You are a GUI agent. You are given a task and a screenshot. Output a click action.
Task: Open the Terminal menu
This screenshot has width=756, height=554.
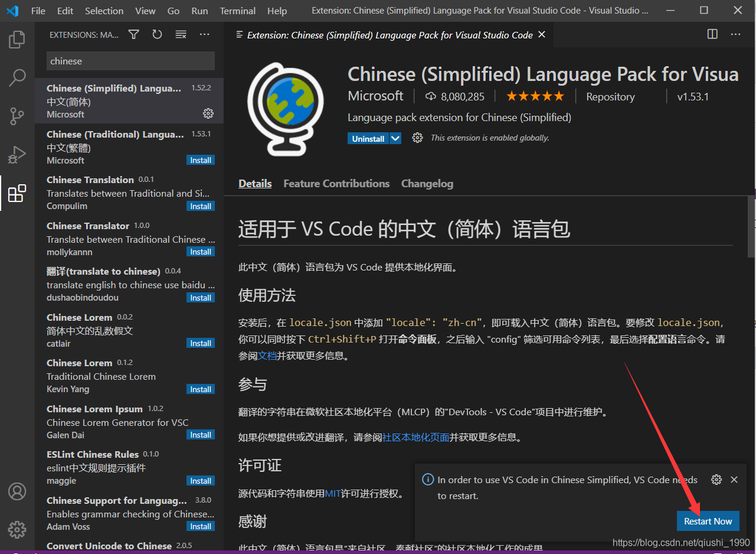coord(237,11)
